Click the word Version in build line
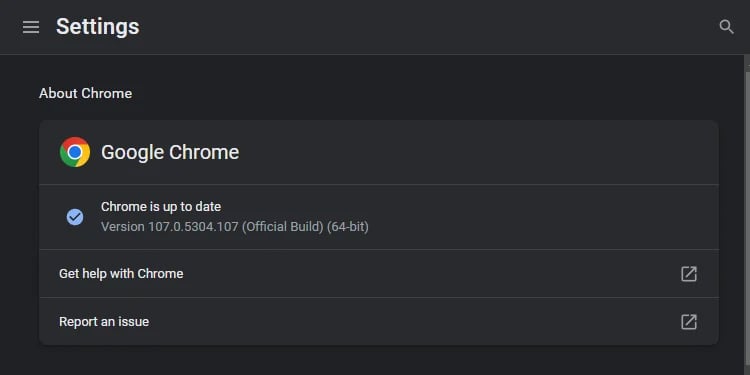Viewport: 750px width, 375px height. click(122, 227)
